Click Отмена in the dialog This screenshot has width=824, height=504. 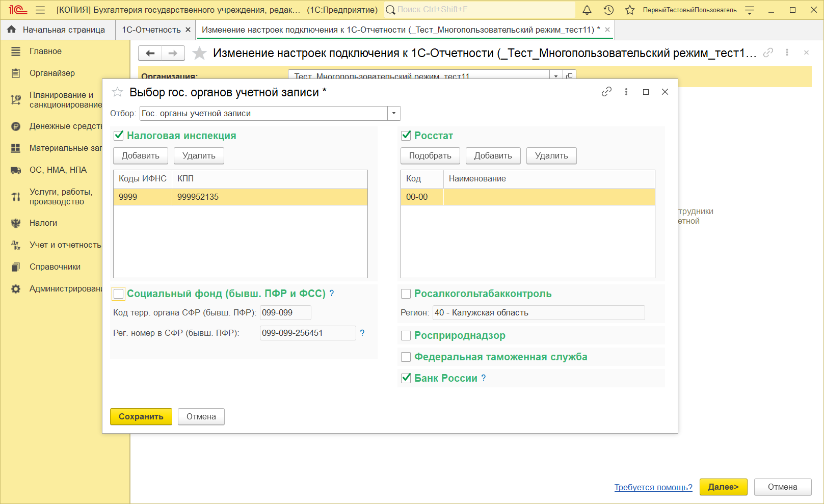[201, 417]
